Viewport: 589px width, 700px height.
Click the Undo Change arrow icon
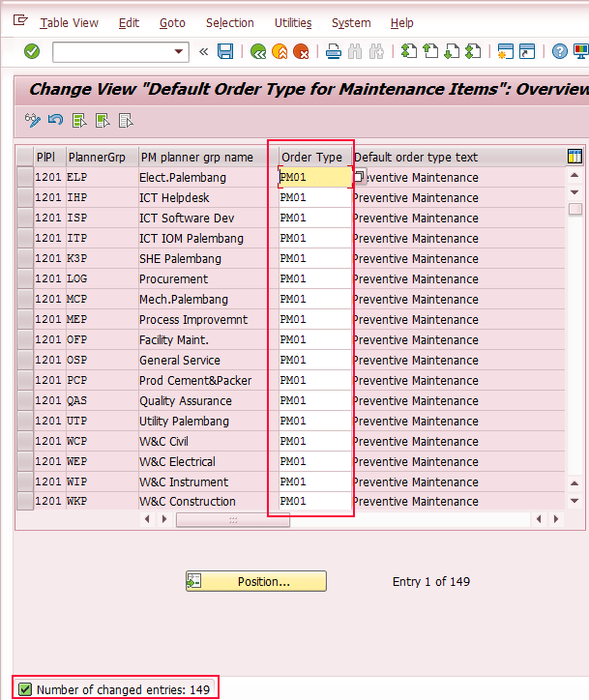point(56,121)
